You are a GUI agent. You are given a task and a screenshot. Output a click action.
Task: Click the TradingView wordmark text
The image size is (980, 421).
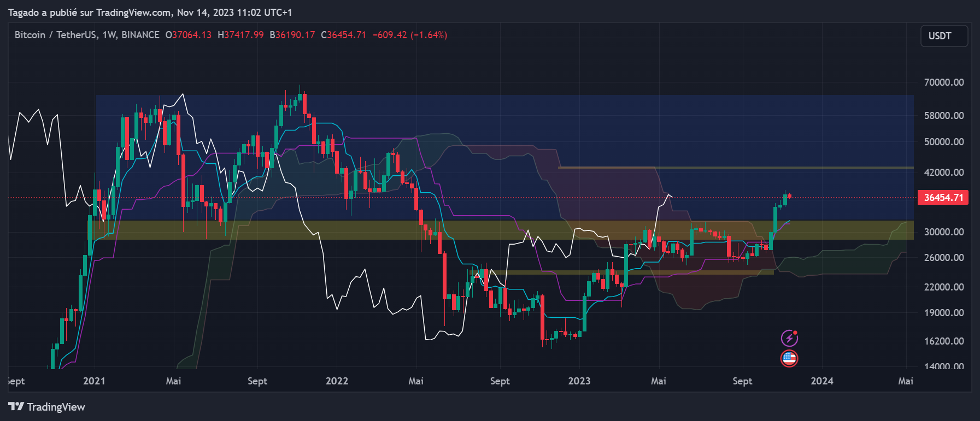(56, 407)
